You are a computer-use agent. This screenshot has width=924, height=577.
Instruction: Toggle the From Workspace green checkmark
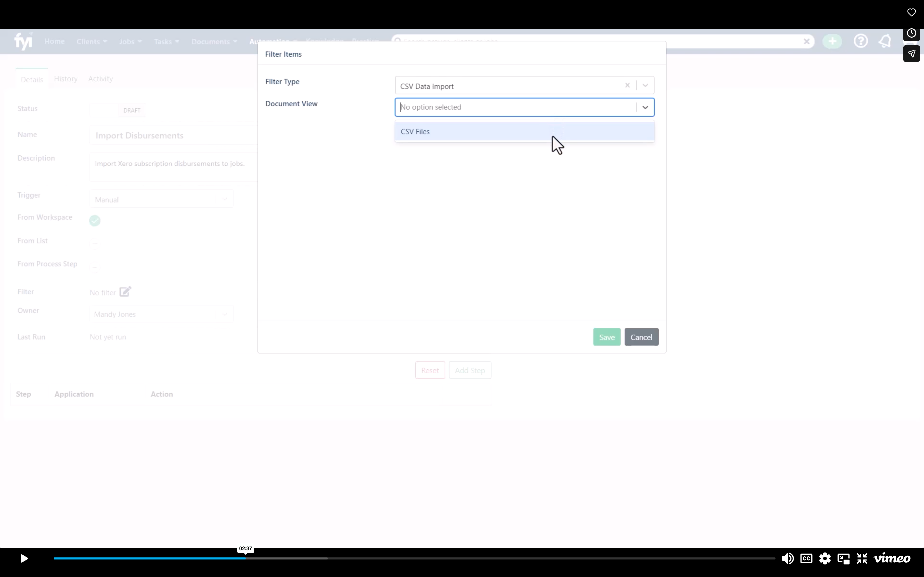click(95, 220)
